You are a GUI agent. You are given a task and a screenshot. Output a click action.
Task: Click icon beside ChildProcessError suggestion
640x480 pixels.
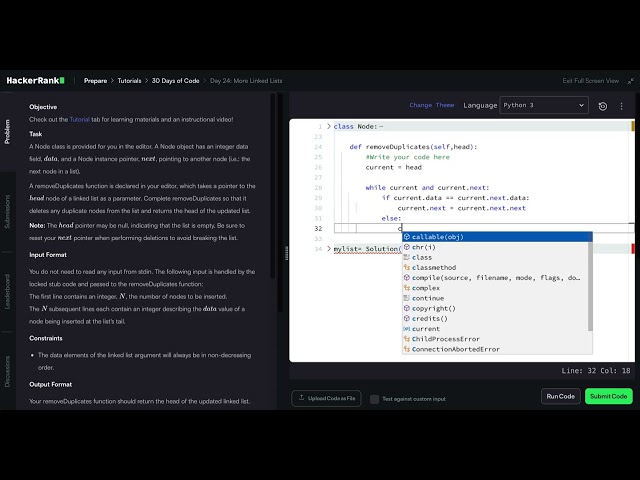[x=407, y=339]
